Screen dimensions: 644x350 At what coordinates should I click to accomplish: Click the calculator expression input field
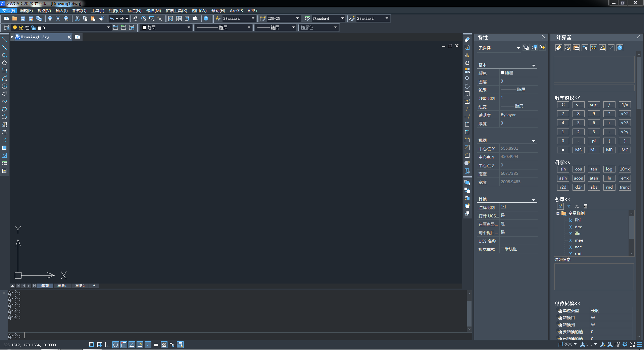click(594, 88)
